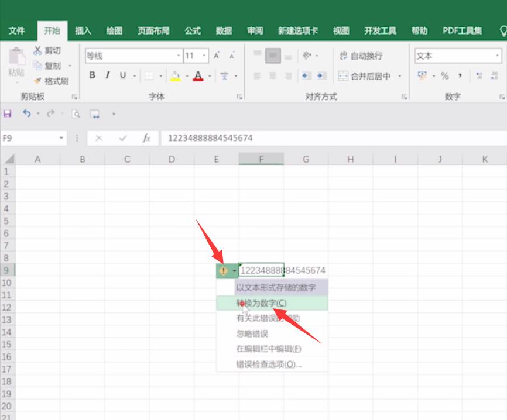507x420 pixels.
Task: Toggle italic formatting
Action: 107,75
